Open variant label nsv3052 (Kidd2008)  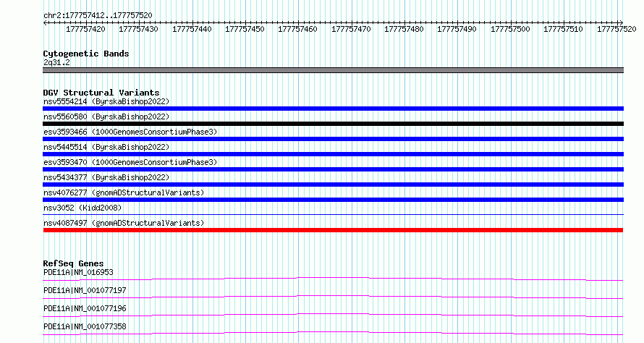(82, 208)
